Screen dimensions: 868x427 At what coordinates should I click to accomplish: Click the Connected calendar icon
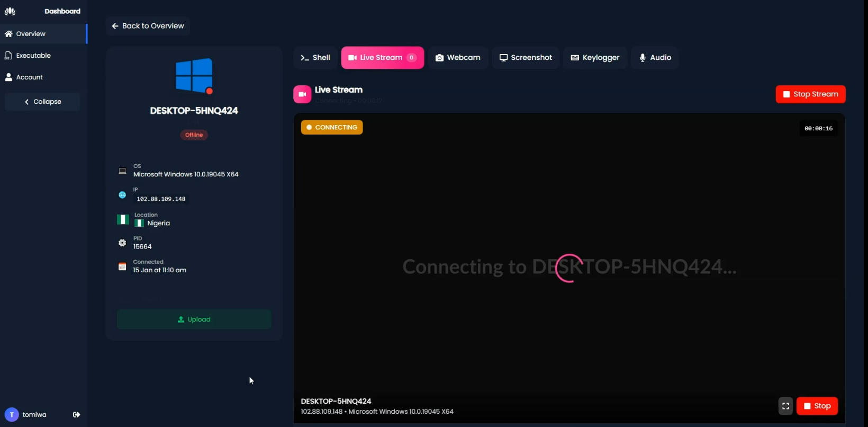[x=122, y=266]
